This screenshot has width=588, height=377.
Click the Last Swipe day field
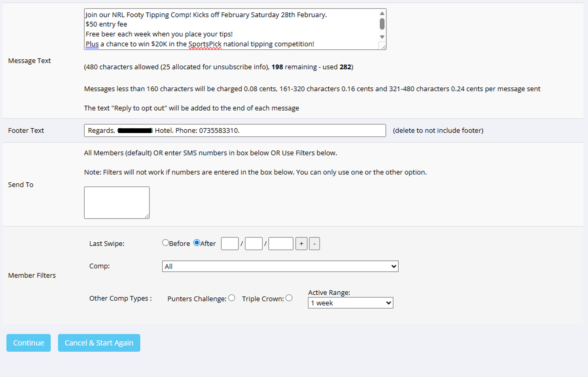click(x=230, y=244)
